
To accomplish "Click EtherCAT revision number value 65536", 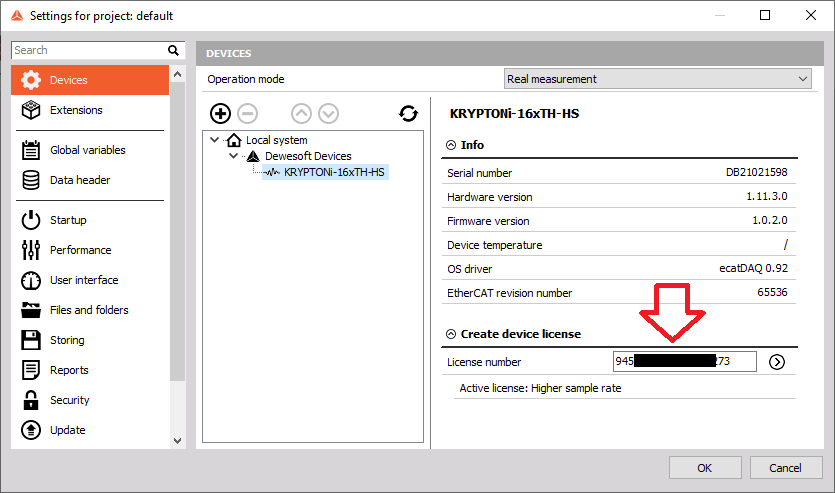I will 772,292.
